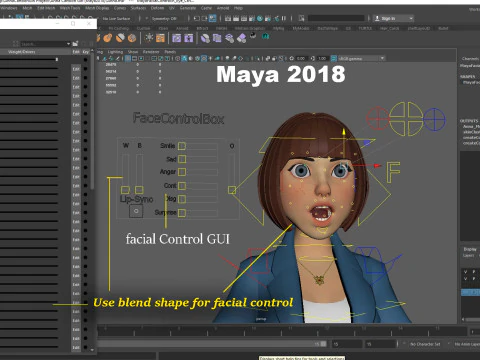Select the W vertical slider handle

click(x=125, y=190)
